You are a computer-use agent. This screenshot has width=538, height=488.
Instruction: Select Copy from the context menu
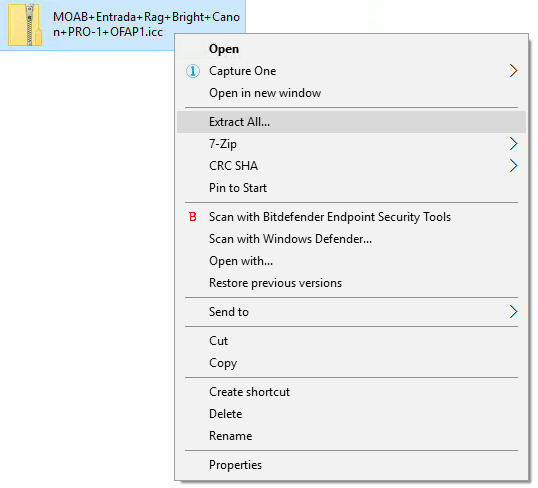point(351,363)
